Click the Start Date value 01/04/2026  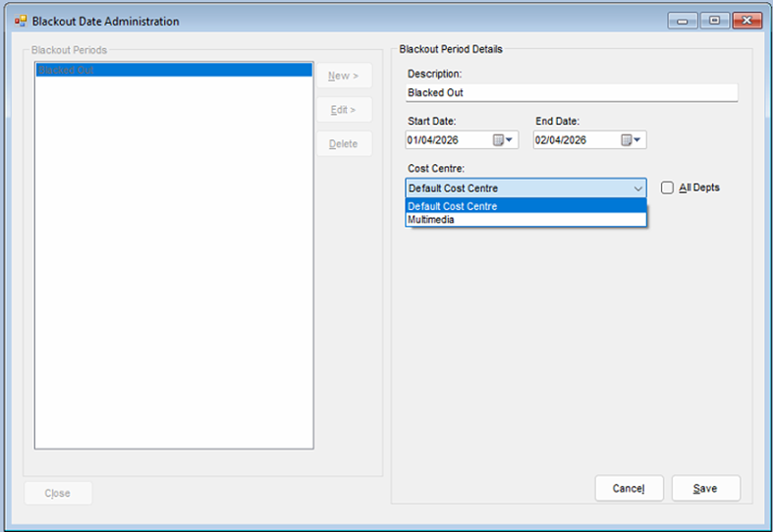(433, 140)
